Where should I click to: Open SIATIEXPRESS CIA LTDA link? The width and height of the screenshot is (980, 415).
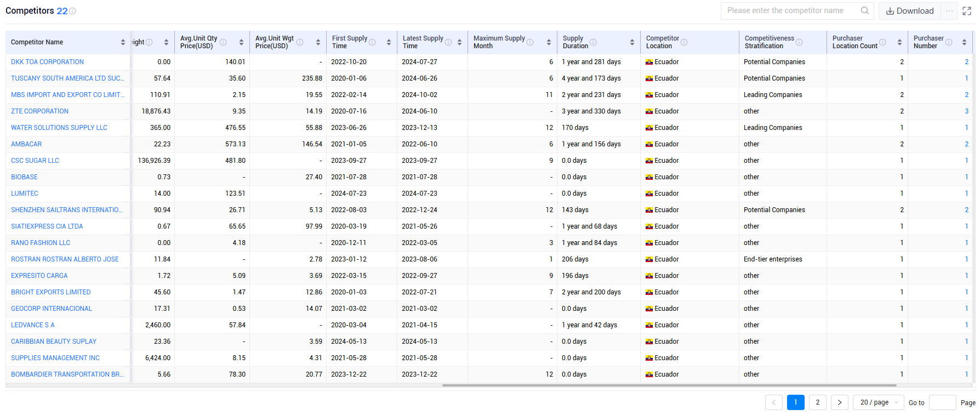[x=47, y=226]
